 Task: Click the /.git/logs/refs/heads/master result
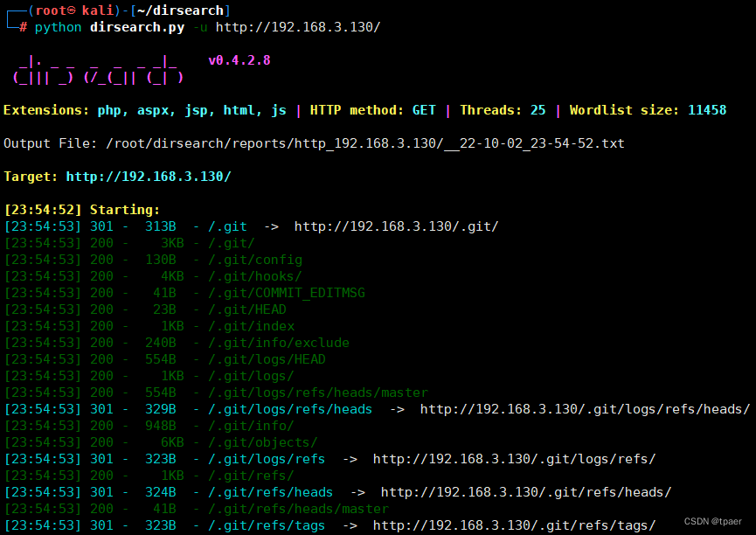tap(318, 393)
